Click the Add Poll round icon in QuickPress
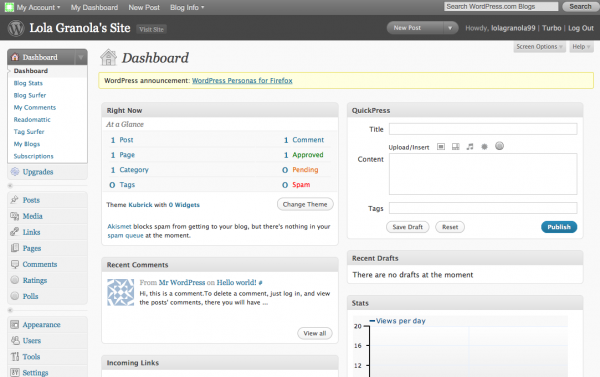The image size is (600, 377). 499,146
